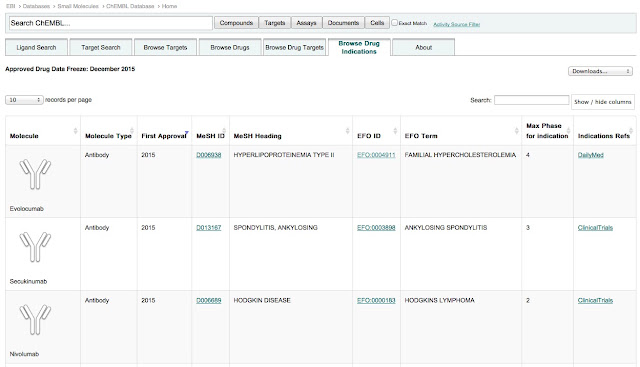
Task: Open MeSH ID link D013167
Action: [x=209, y=227]
